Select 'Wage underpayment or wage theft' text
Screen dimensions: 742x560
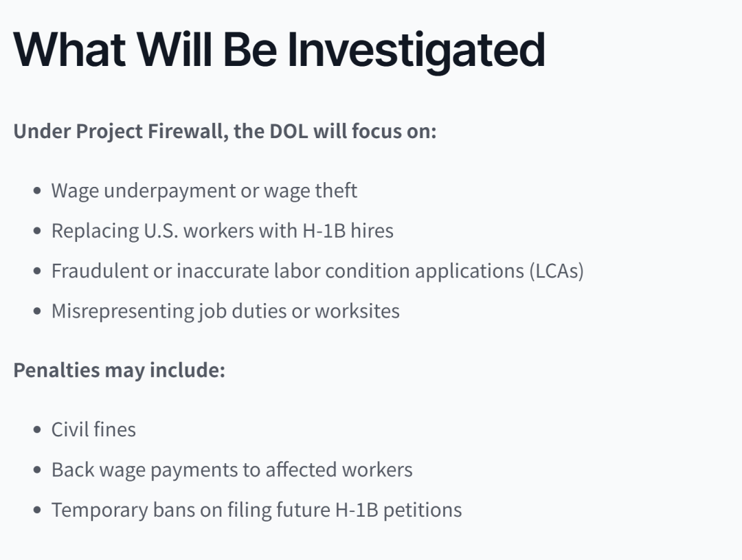coord(204,190)
